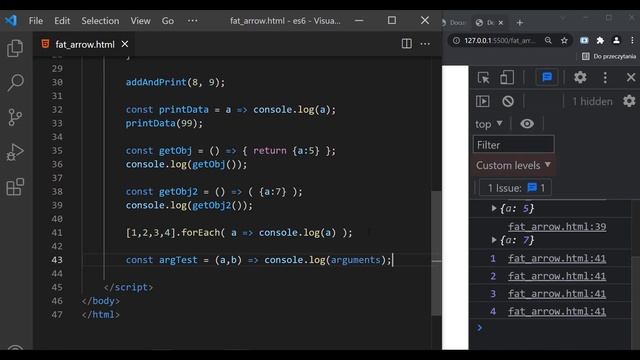Open the Run and Debug view
Screen dimensions: 640x360
[x=15, y=152]
